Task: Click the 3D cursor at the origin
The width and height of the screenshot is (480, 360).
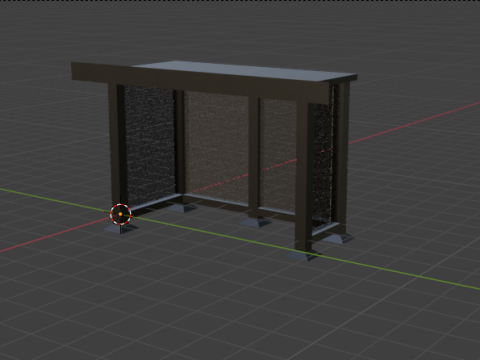Action: [x=120, y=214]
